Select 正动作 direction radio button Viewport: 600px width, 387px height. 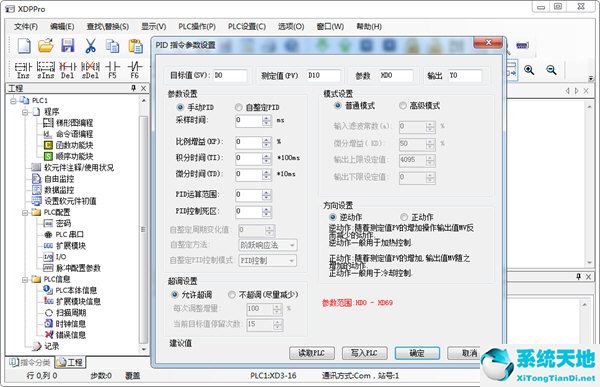pos(404,217)
